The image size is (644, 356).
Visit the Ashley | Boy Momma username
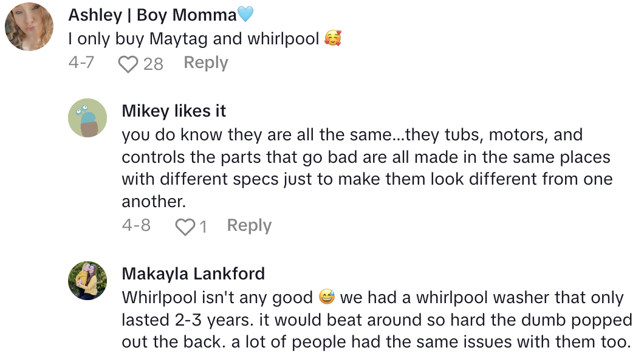(x=152, y=15)
